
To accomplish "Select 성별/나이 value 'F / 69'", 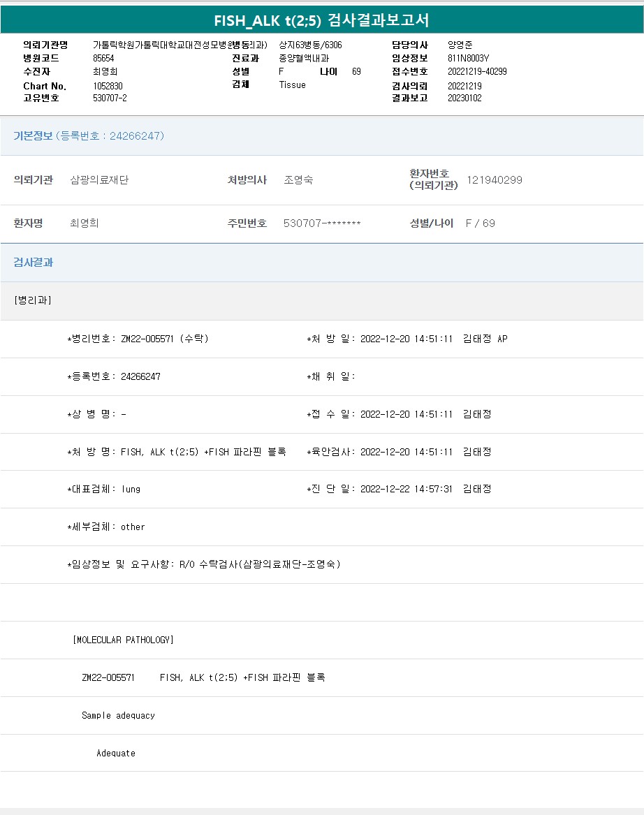I will pos(481,223).
